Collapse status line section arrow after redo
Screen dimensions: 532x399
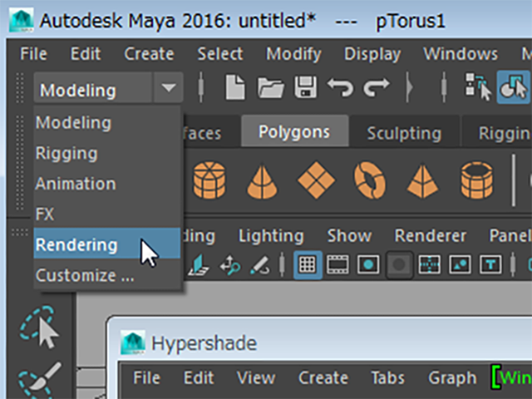pos(409,87)
